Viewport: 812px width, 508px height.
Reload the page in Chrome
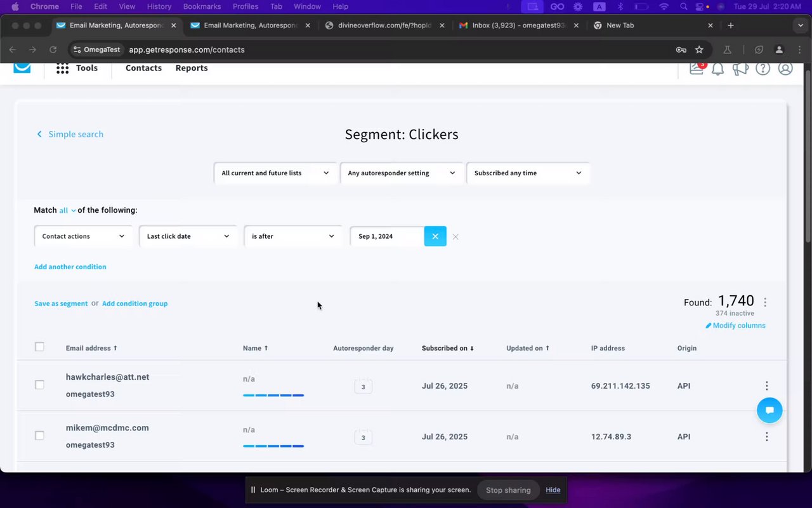[53, 50]
